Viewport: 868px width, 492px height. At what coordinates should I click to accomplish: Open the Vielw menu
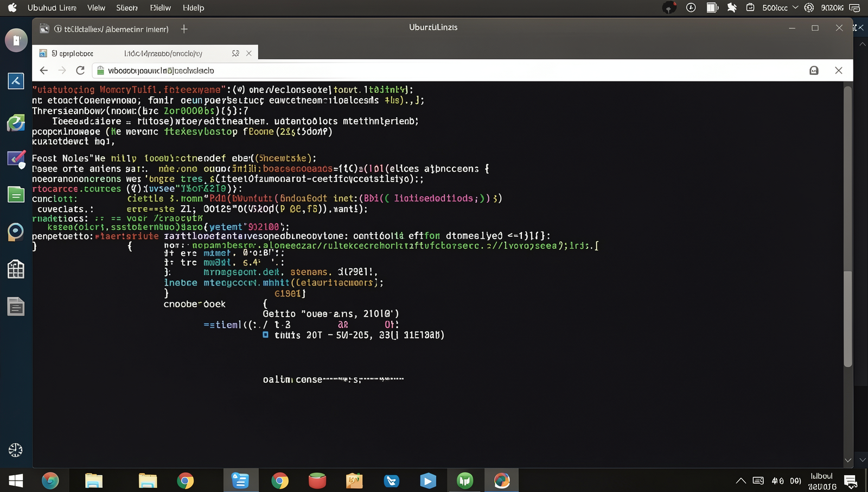point(96,8)
